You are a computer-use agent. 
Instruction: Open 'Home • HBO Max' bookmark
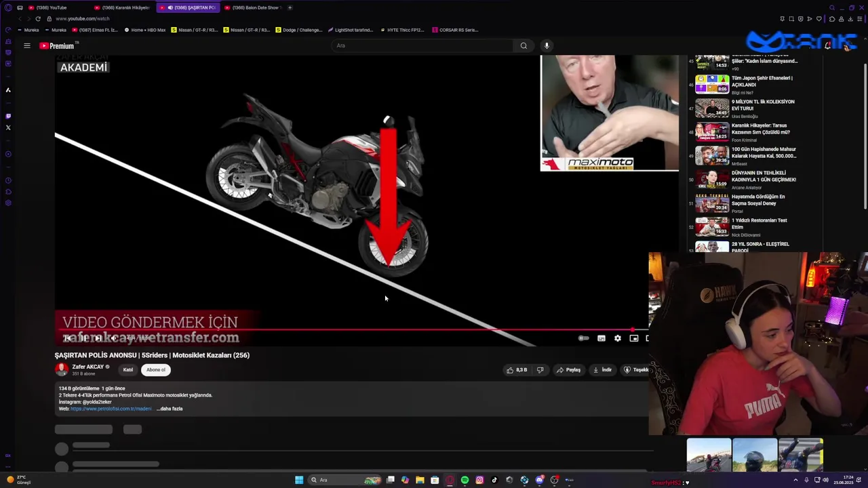tap(145, 30)
